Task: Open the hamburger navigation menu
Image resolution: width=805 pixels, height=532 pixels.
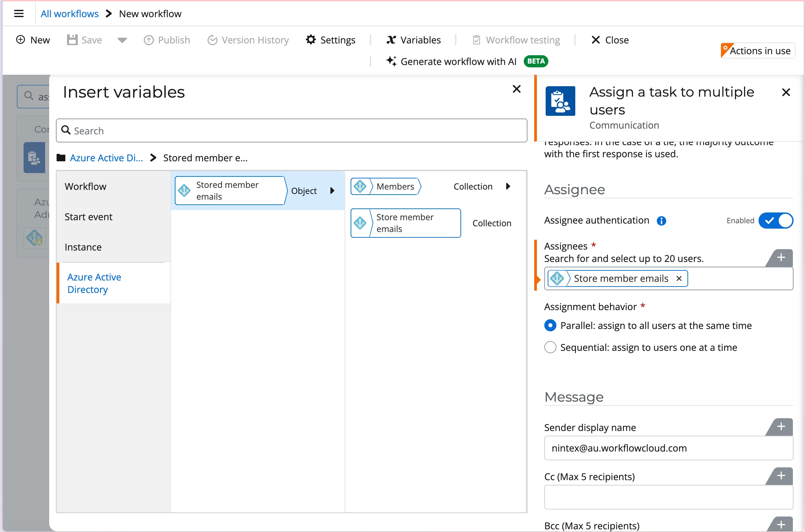Action: (x=19, y=13)
